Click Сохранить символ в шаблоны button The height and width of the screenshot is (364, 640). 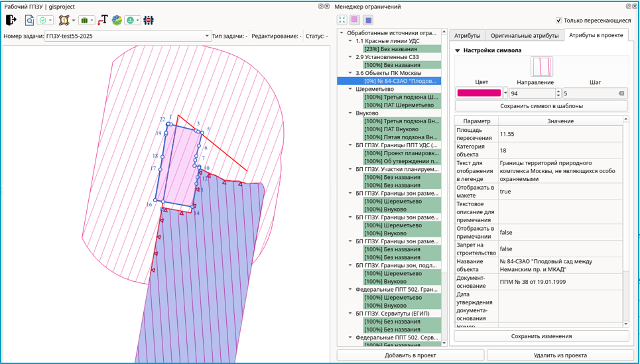point(541,106)
